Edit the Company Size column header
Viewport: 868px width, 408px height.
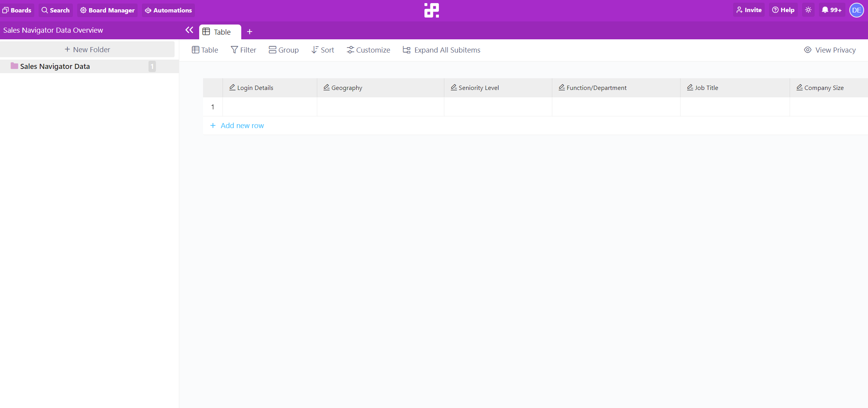pyautogui.click(x=829, y=88)
